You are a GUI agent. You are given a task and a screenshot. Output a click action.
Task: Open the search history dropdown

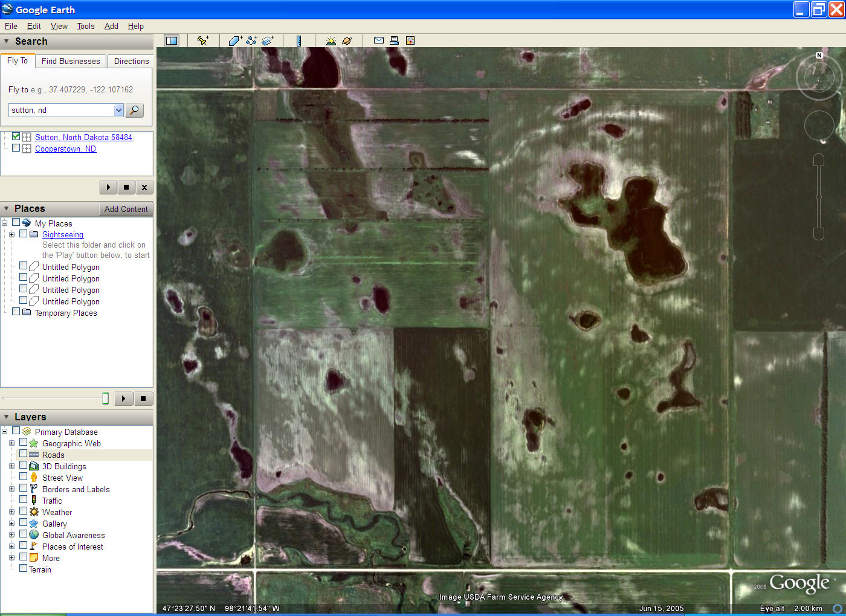(118, 110)
